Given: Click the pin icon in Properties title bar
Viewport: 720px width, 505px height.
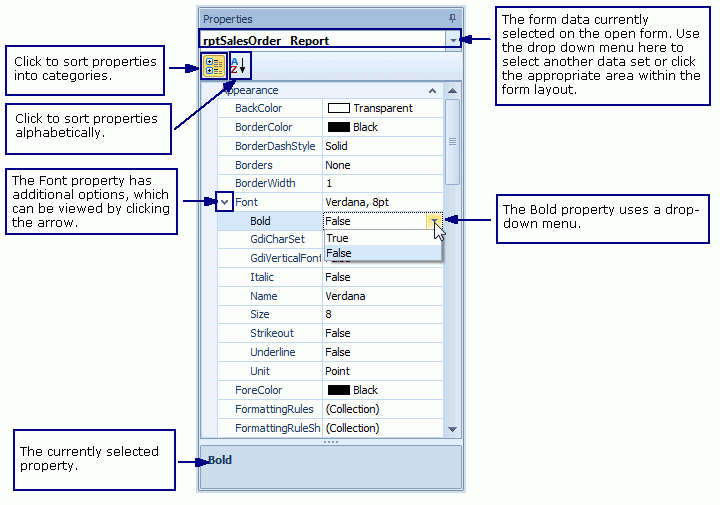Looking at the screenshot, I should (453, 18).
